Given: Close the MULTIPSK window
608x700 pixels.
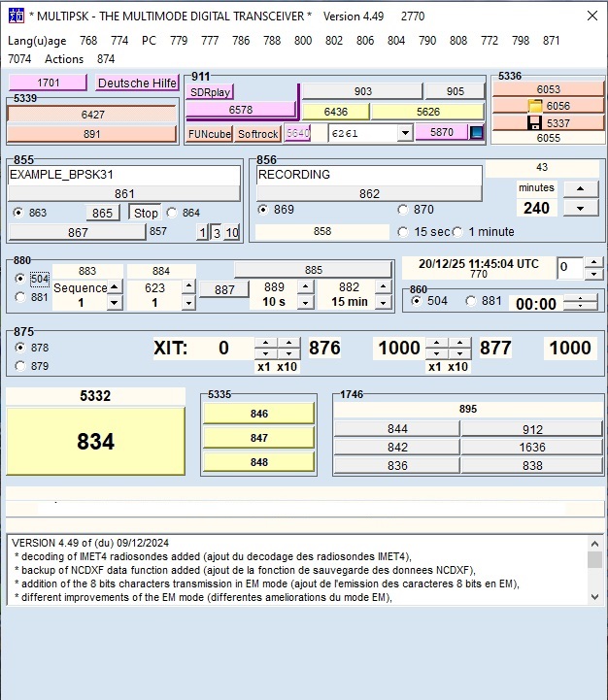Looking at the screenshot, I should (591, 17).
